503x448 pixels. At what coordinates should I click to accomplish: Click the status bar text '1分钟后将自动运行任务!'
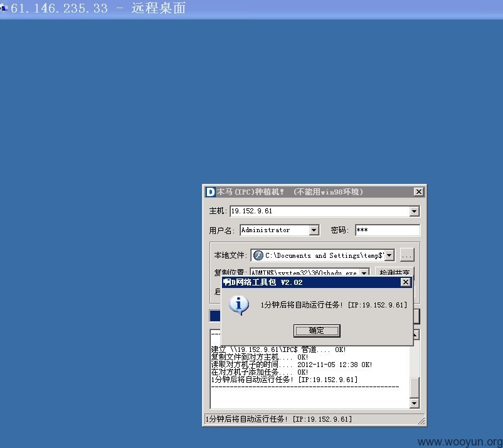(x=246, y=419)
